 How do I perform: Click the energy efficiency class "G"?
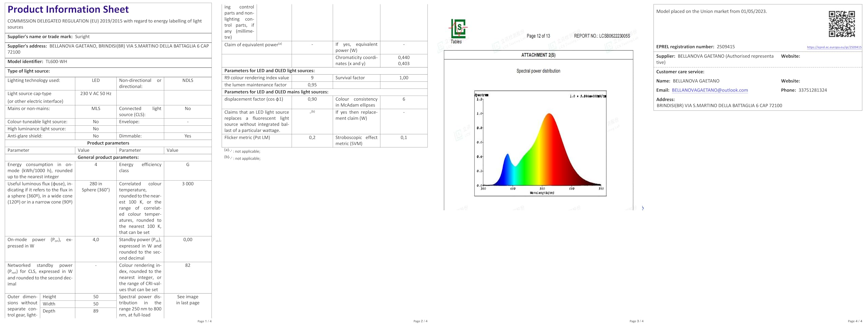point(188,164)
